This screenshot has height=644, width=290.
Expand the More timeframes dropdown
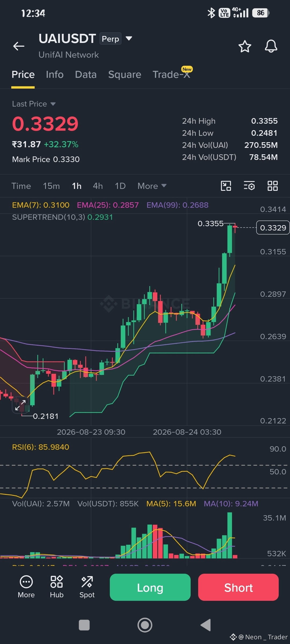pyautogui.click(x=152, y=186)
